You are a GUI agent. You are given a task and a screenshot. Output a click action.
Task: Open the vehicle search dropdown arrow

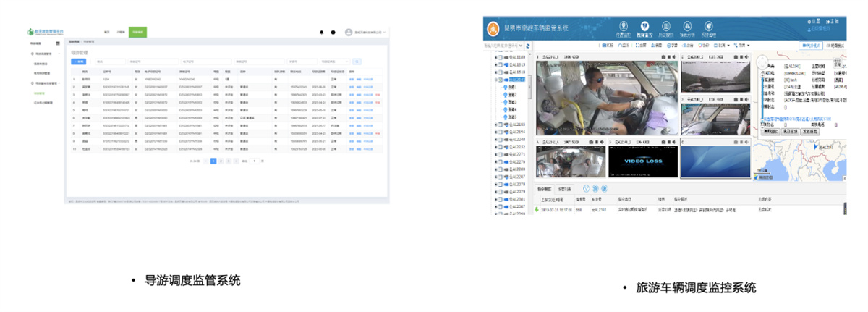click(x=522, y=46)
